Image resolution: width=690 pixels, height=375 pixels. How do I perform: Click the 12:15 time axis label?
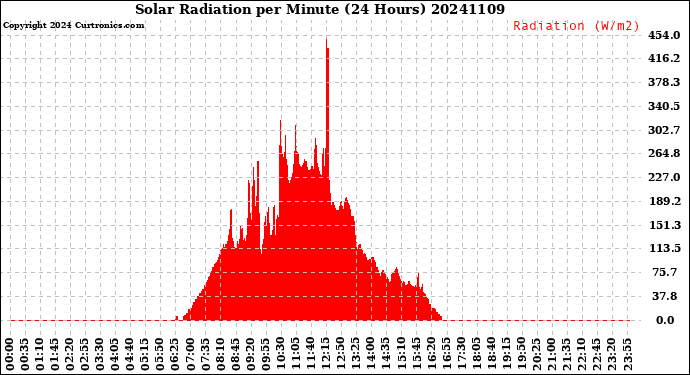pyautogui.click(x=325, y=355)
